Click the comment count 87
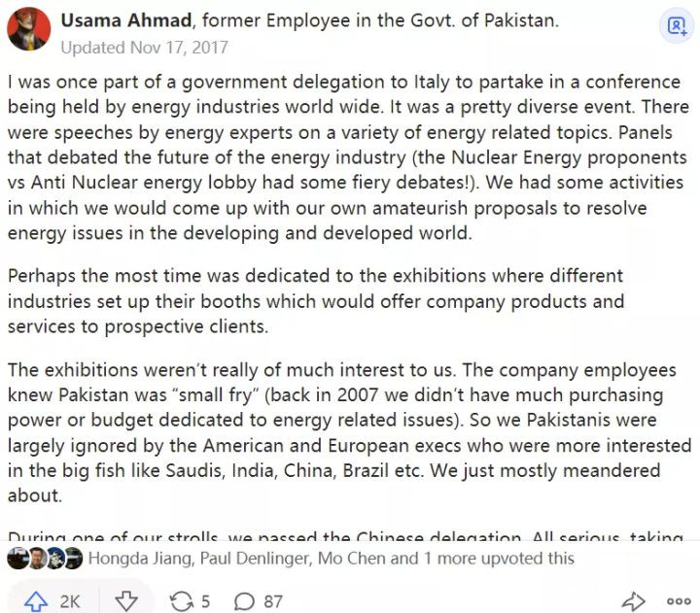Screen dimensions: 700x613 click(x=272, y=600)
